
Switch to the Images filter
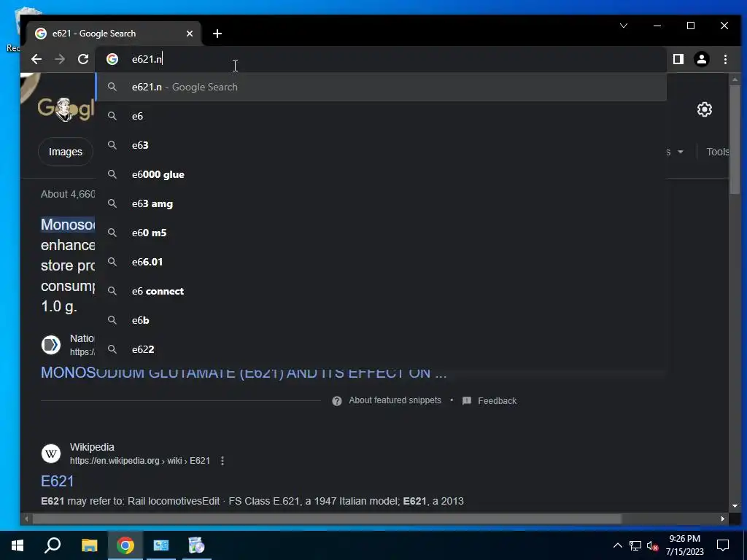coord(65,152)
